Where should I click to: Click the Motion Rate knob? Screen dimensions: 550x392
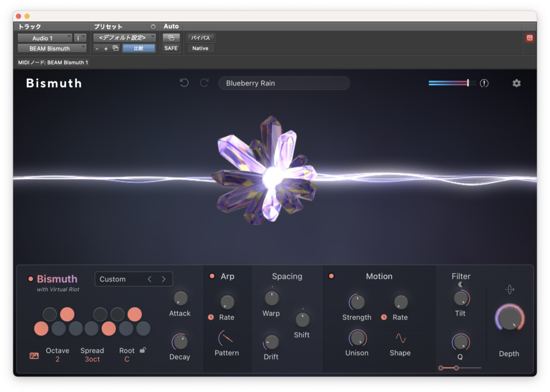[401, 302]
